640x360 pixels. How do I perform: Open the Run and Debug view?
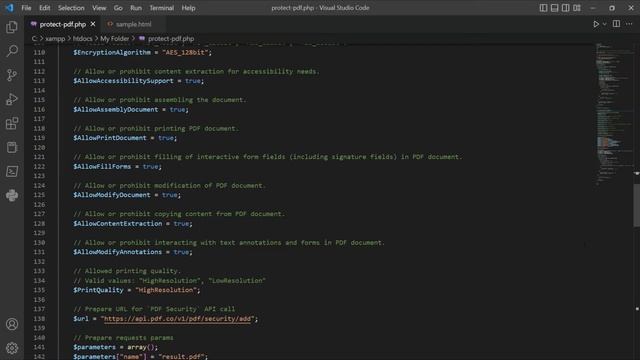12,99
